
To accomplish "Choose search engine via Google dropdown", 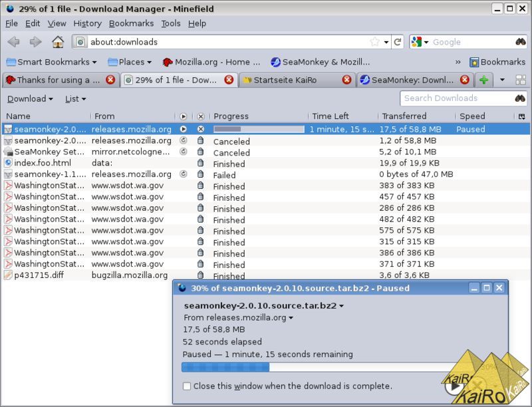I will tap(420, 42).
